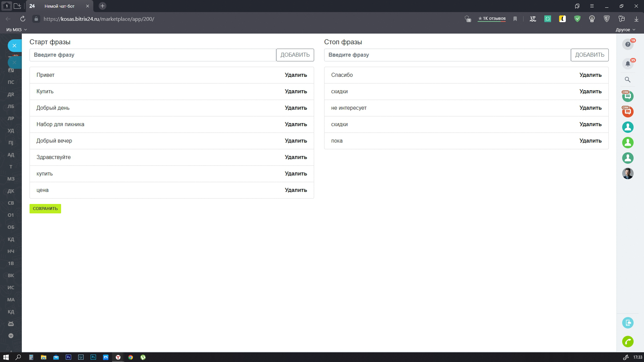Expand the left menu bottom chevron
644x362 pixels.
click(11, 336)
